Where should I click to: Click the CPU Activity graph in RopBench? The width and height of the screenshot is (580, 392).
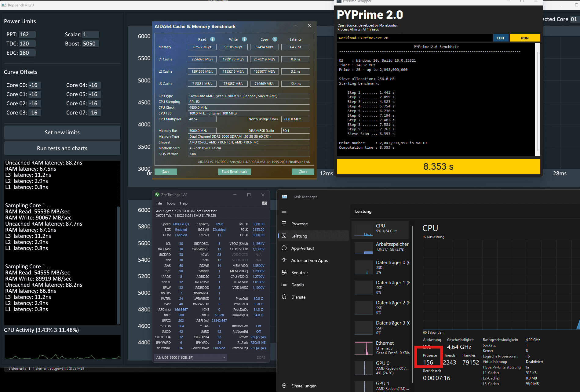tap(62, 347)
